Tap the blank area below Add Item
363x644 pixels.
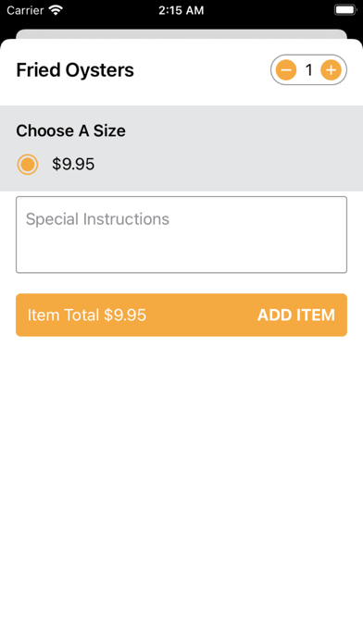[x=181, y=489]
